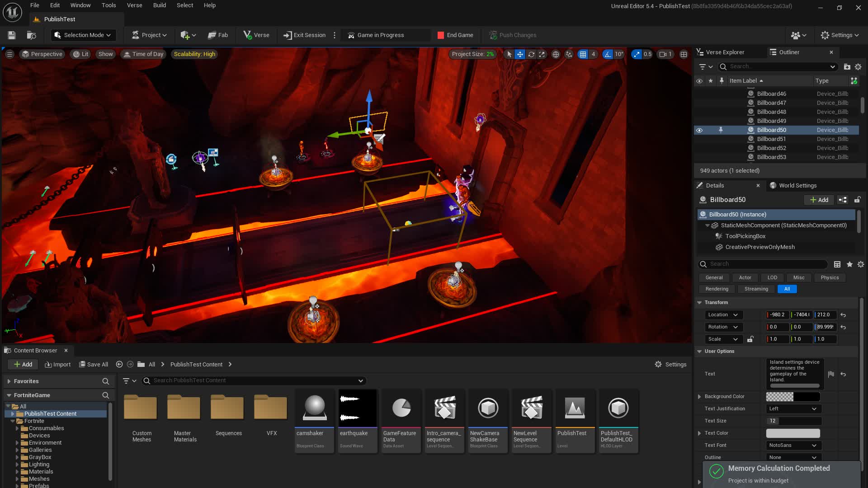Toggle world coordinate system globe icon
The image size is (868, 488).
556,54
